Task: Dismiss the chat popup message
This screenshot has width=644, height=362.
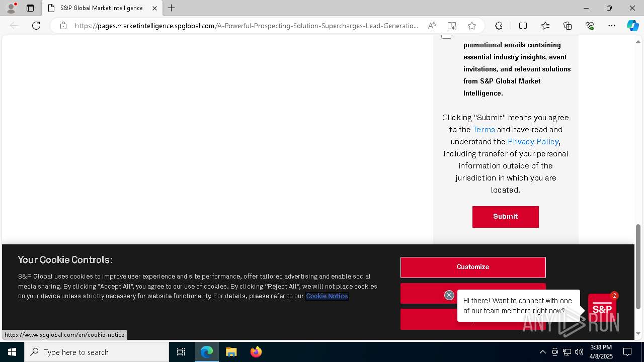Action: point(449,295)
